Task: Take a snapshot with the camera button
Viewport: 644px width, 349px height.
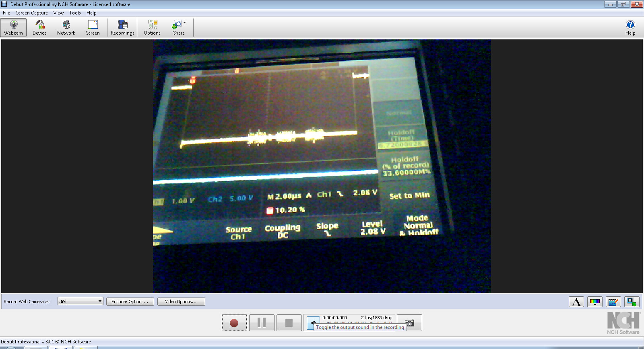Action: pyautogui.click(x=409, y=323)
